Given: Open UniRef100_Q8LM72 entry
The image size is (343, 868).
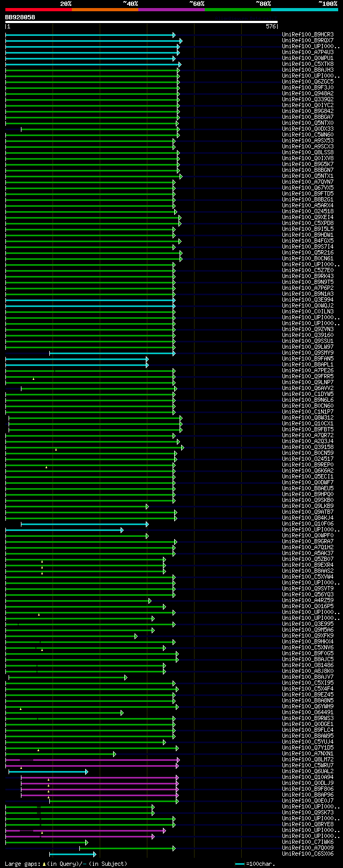Looking at the screenshot, I should pos(308,760).
